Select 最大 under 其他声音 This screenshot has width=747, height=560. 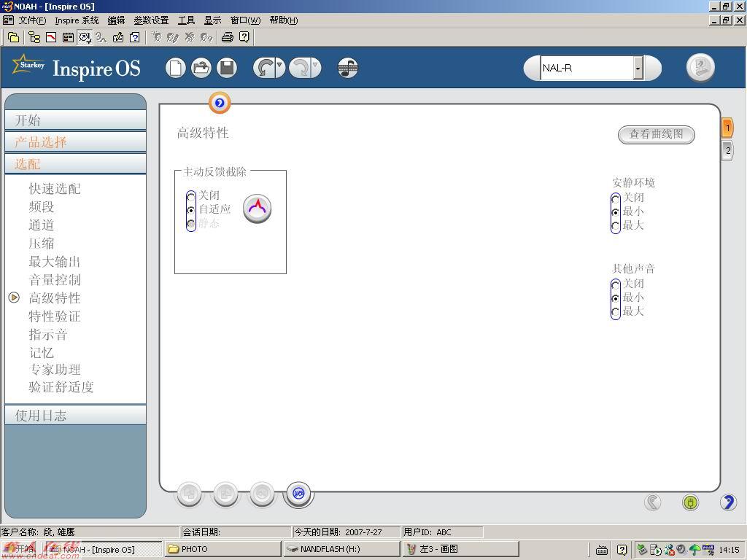pos(616,312)
